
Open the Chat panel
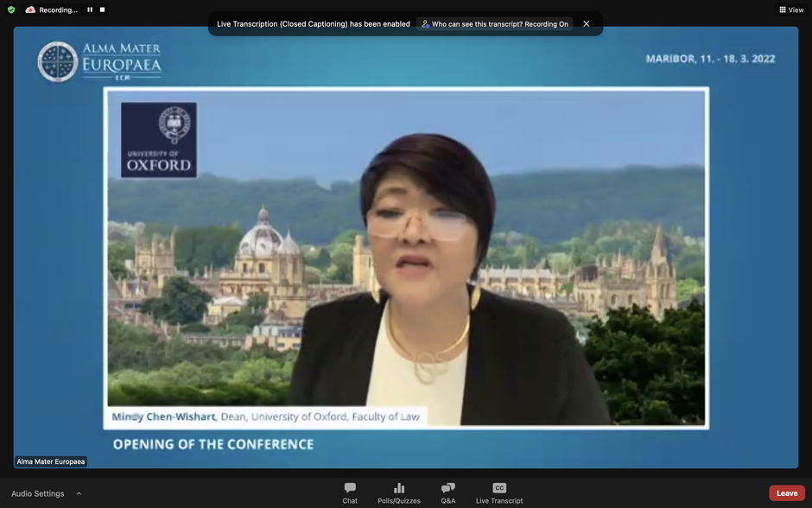tap(350, 492)
